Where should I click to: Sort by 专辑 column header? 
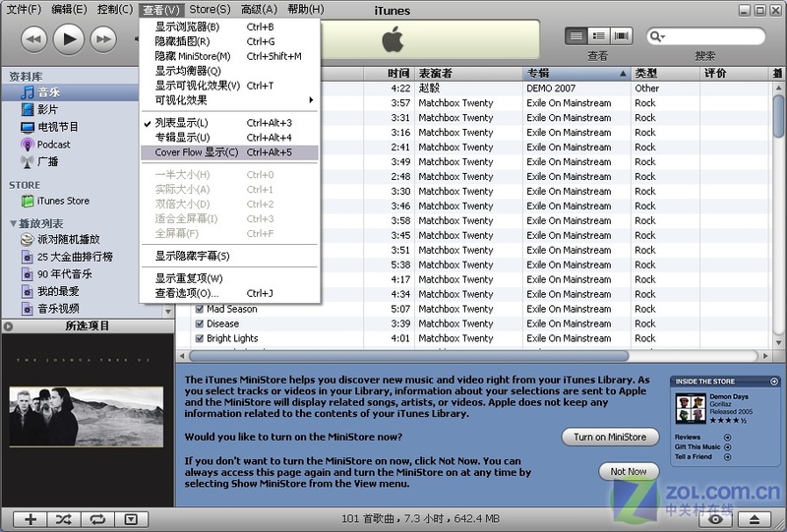click(x=576, y=74)
